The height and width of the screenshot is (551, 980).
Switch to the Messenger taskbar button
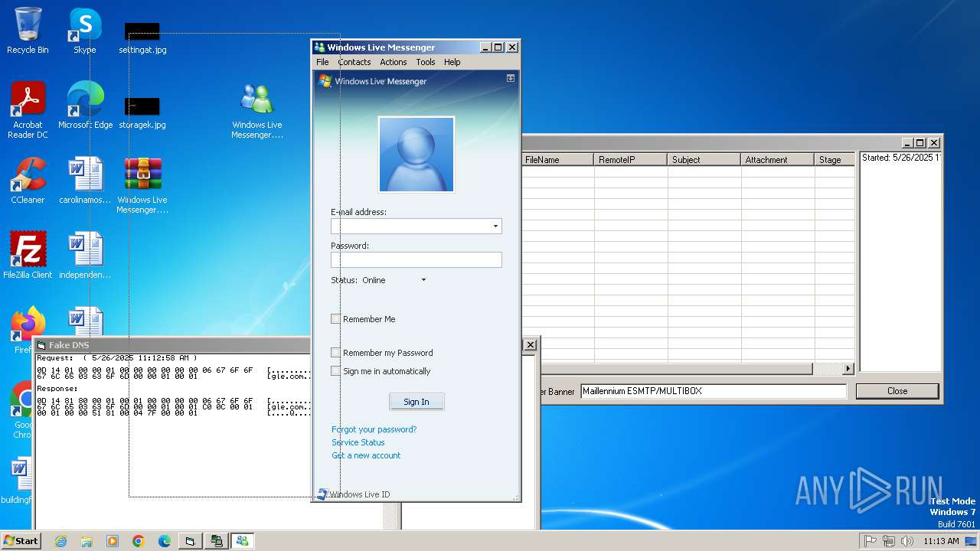pyautogui.click(x=243, y=541)
